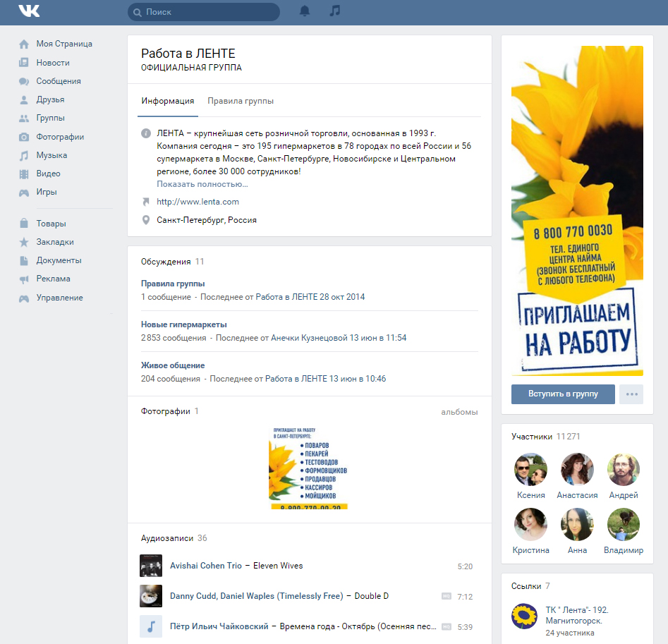Click Пётр Ильич Чайковский artist name

(x=219, y=626)
